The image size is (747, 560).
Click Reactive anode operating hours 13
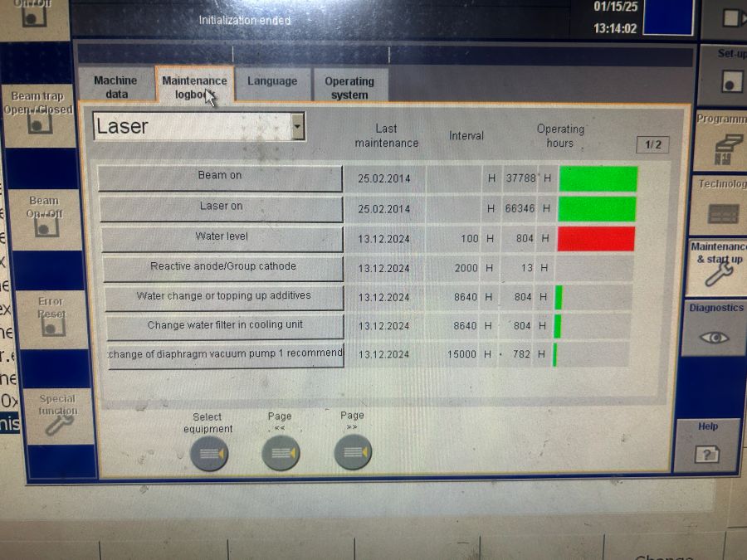[526, 268]
